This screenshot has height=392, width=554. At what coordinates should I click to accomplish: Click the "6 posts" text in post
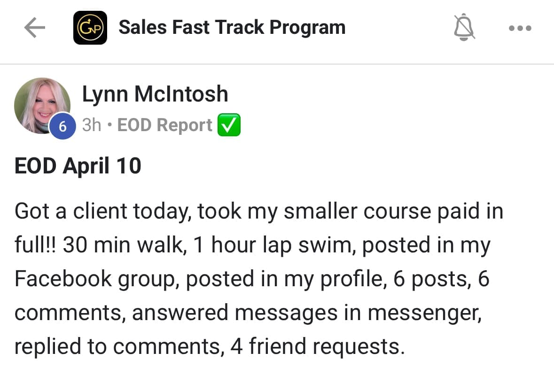point(430,279)
